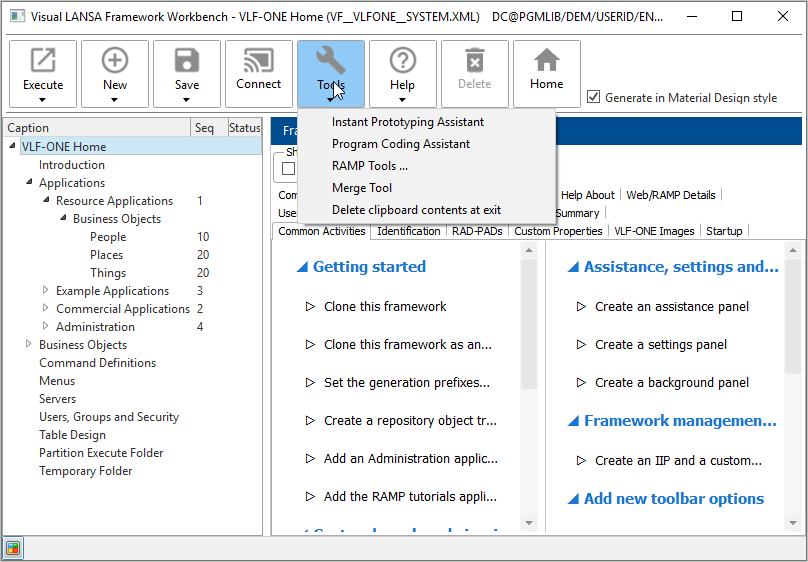Expand the Example Applications node

[46, 290]
